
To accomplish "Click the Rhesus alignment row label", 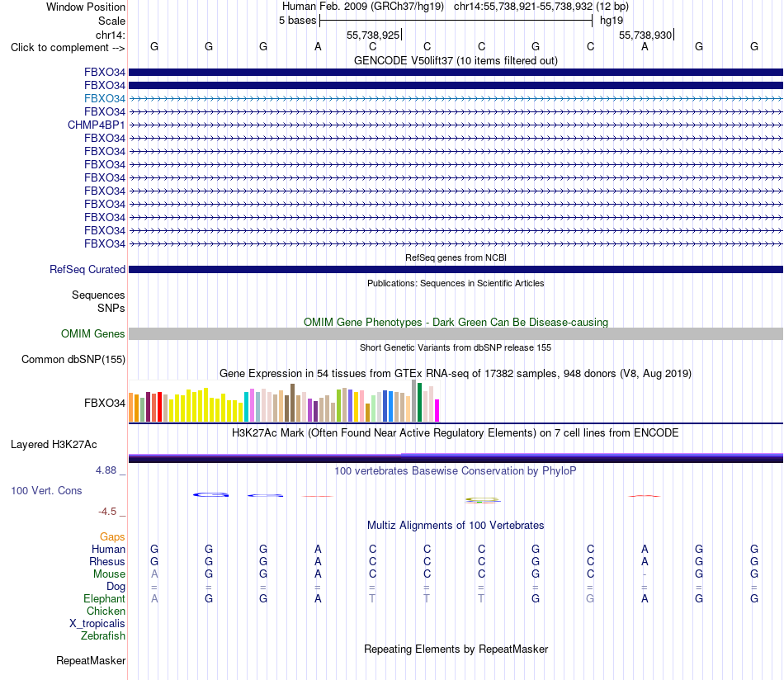I will pyautogui.click(x=107, y=561).
